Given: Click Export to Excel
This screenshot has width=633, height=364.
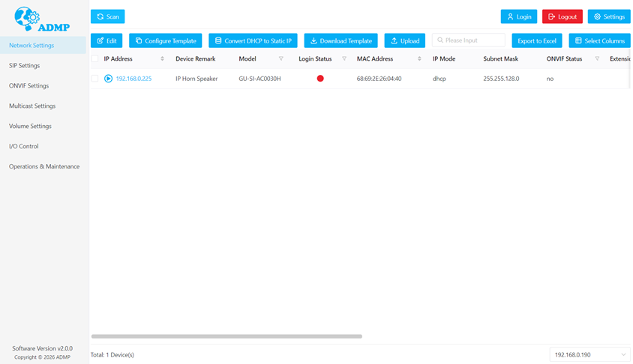Looking at the screenshot, I should point(537,40).
